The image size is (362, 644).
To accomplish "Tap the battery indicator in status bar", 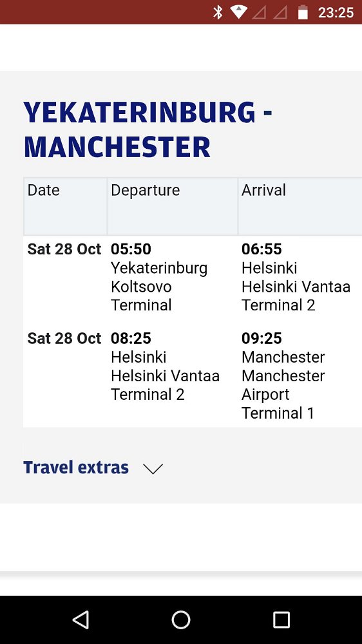I will [303, 12].
